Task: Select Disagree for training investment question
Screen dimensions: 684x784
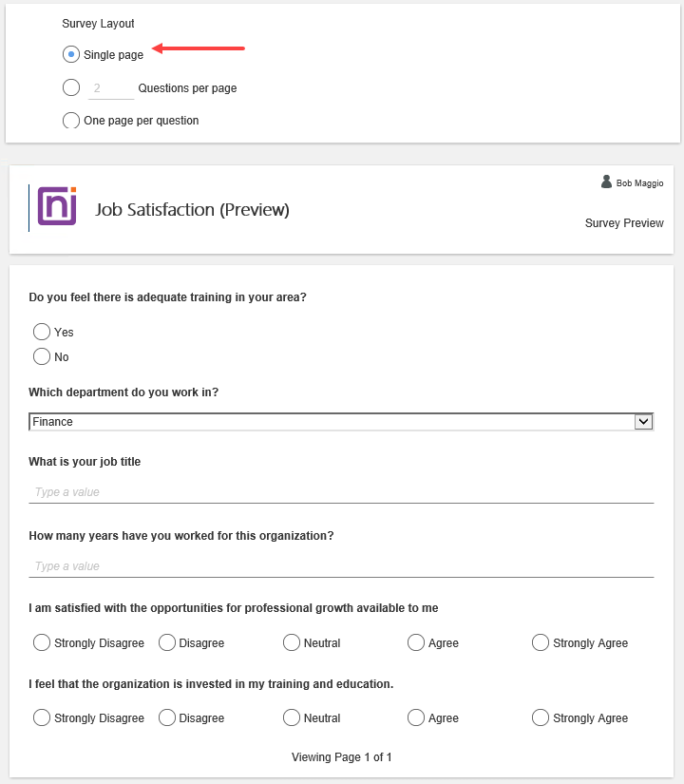Action: tap(166, 717)
